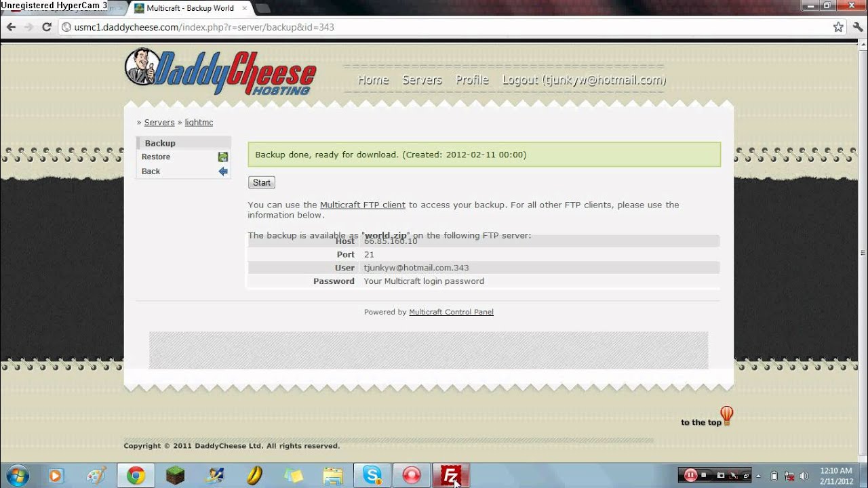Click the FTP port value 21

369,255
